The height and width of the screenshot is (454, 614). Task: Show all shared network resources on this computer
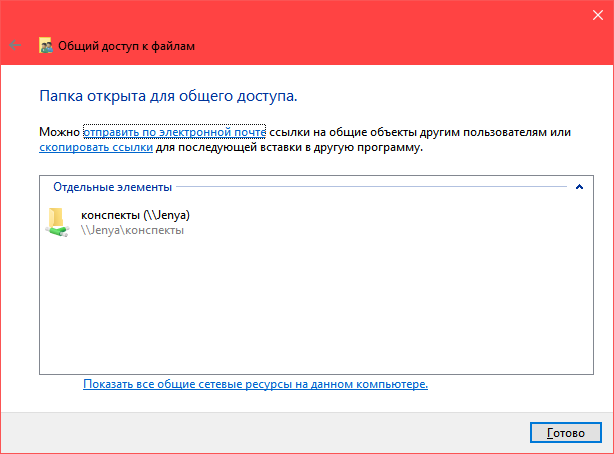click(255, 384)
